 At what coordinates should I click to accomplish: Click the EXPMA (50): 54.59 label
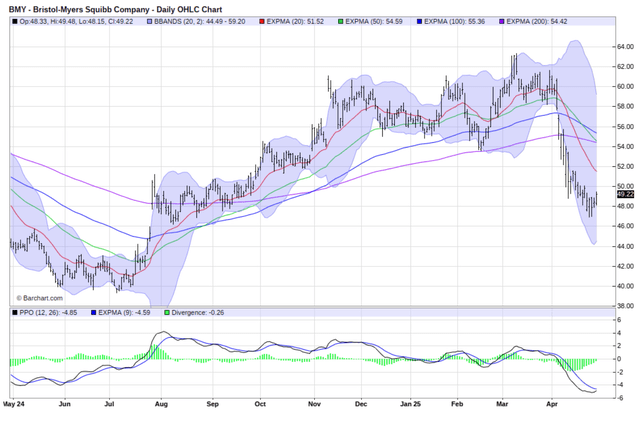pos(374,22)
